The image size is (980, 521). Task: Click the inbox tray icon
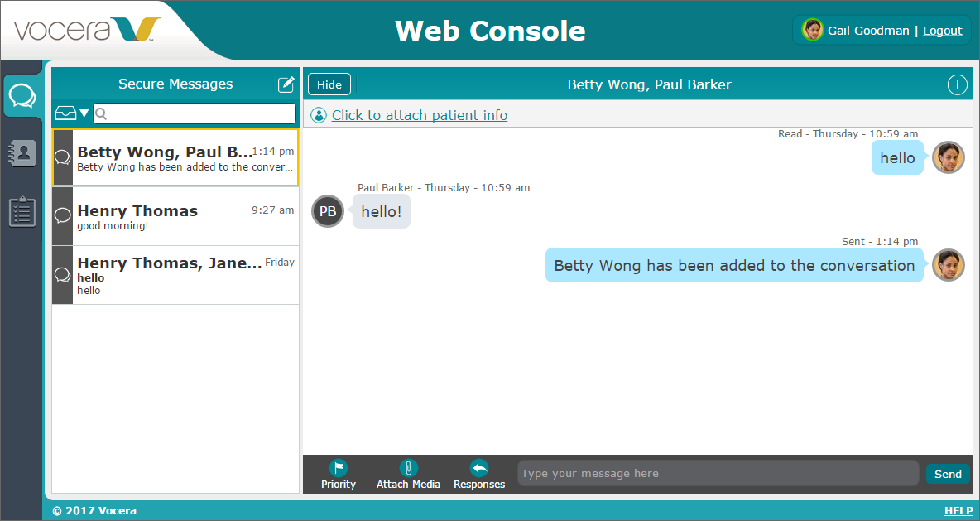pos(65,113)
